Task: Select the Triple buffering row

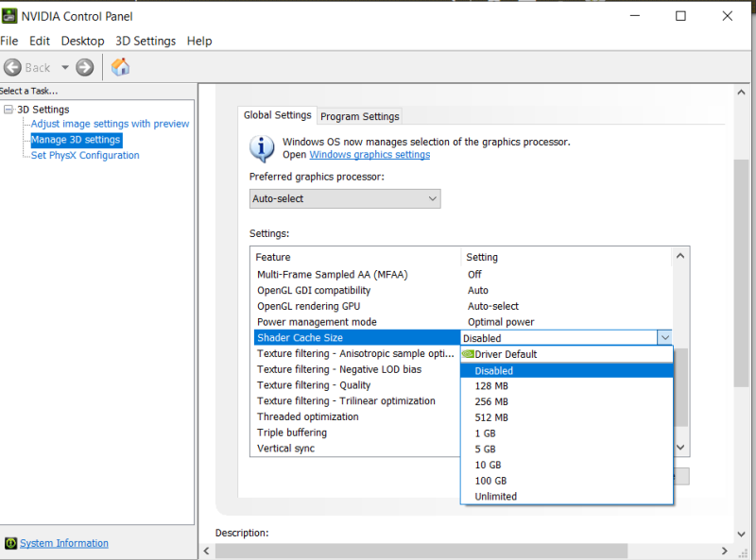Action: click(x=357, y=433)
